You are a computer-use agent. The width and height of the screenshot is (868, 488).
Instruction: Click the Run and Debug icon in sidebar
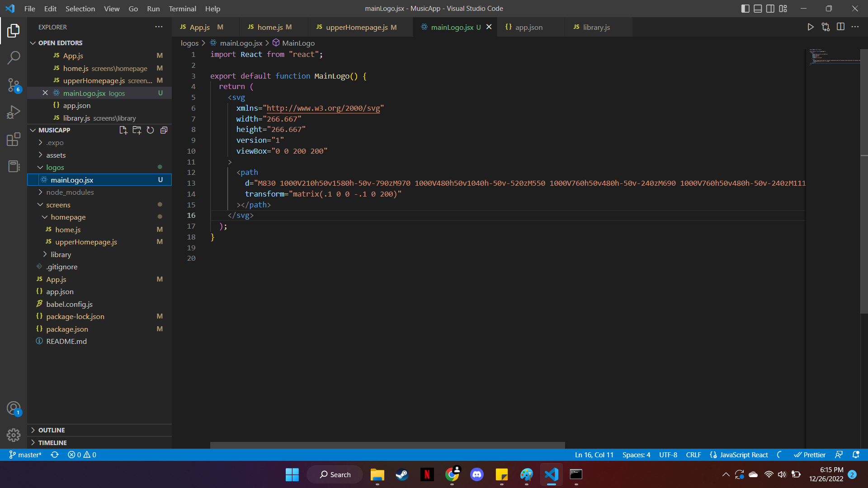click(13, 113)
